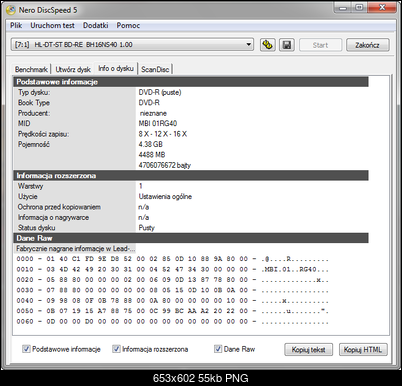Click the Zakończ button
This screenshot has height=386, width=402.
coord(367,45)
